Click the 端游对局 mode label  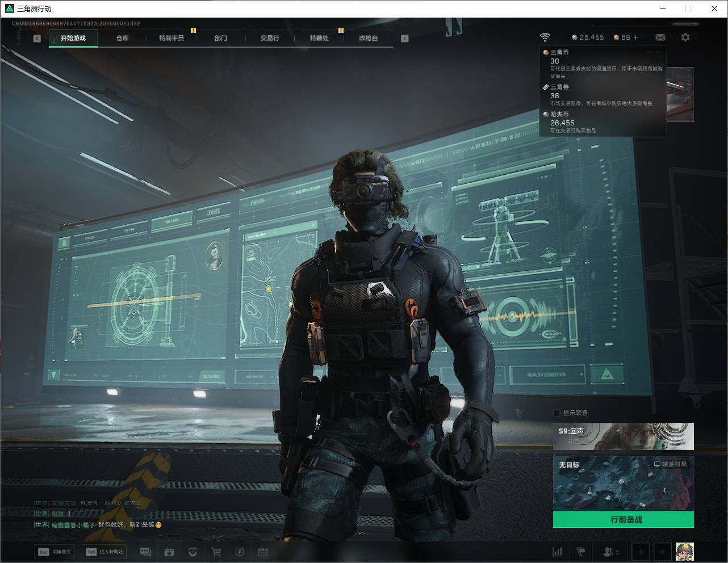point(670,464)
